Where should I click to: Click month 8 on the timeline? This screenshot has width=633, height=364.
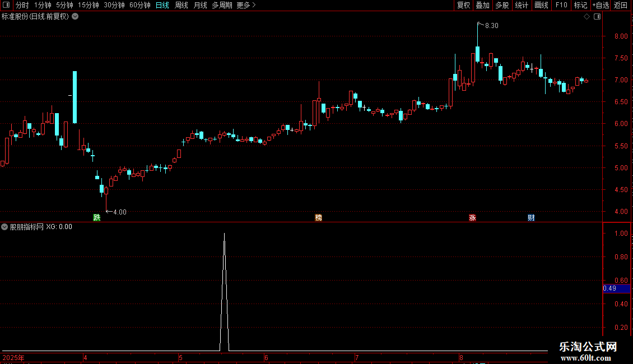click(x=461, y=357)
